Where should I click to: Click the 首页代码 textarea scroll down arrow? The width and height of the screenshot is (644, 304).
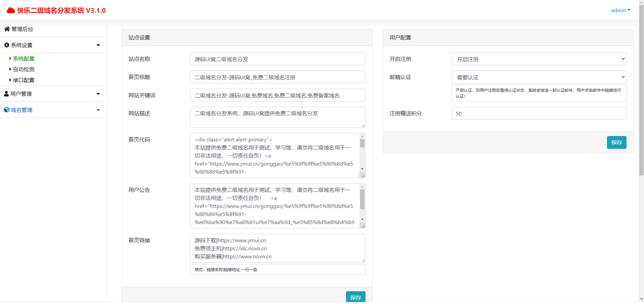click(x=362, y=169)
